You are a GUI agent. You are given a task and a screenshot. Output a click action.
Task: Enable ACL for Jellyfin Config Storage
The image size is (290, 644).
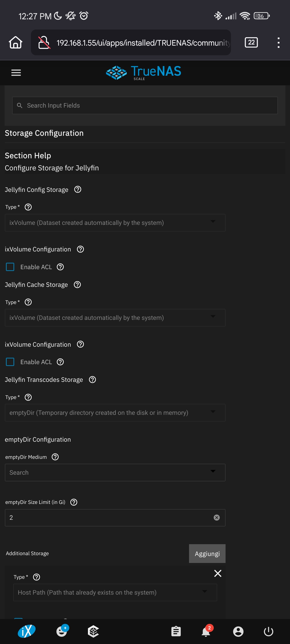pyautogui.click(x=10, y=267)
